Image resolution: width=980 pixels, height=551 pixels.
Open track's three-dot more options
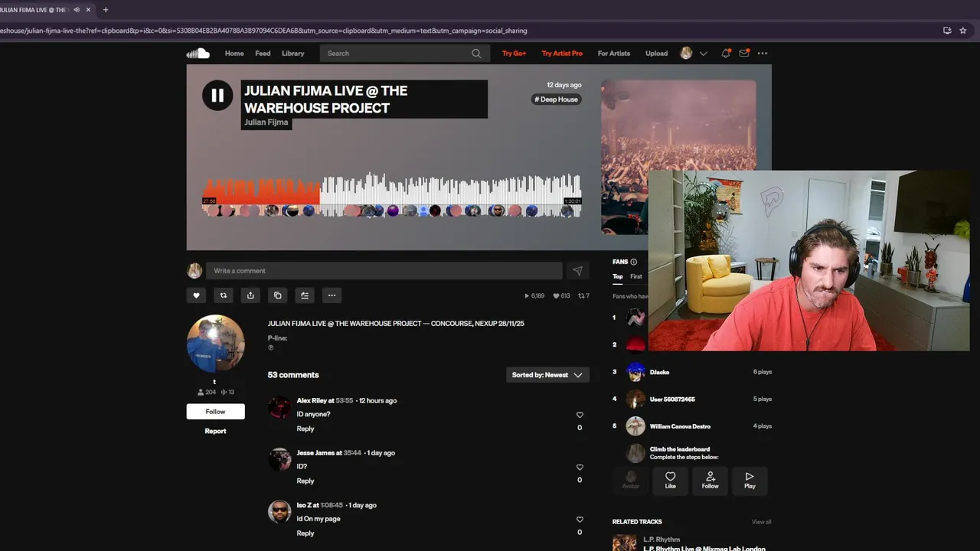coord(332,295)
